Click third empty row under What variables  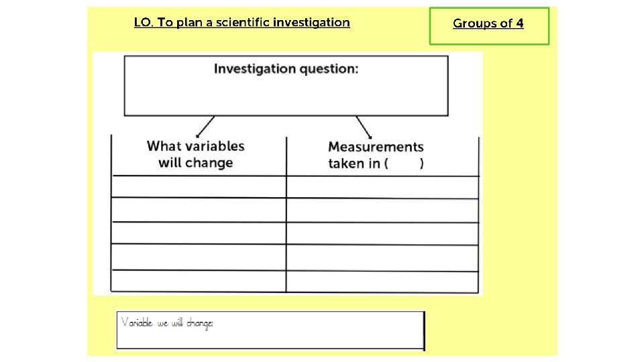(199, 233)
